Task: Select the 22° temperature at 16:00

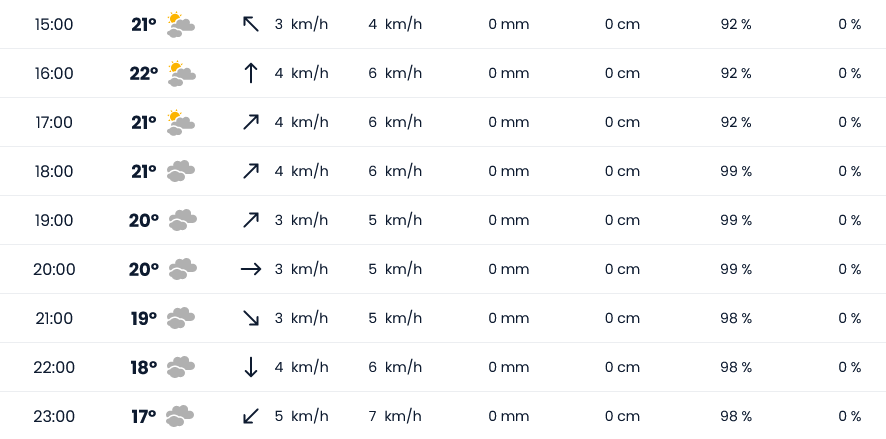Action: pyautogui.click(x=144, y=73)
